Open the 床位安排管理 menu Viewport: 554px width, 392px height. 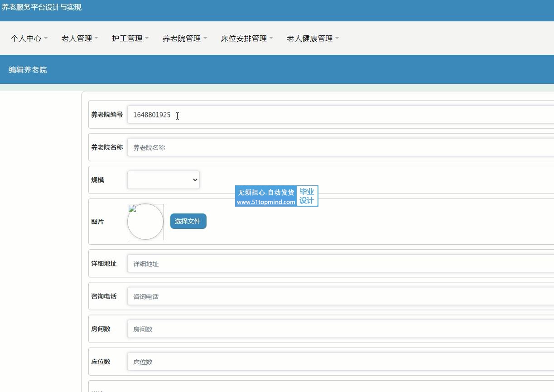[x=246, y=39]
